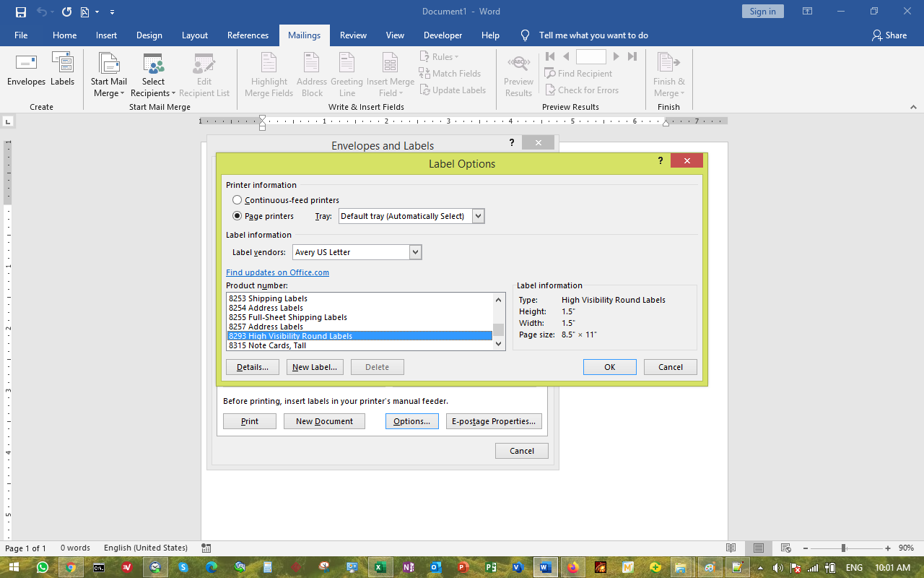Open the Undo history dropdown arrow

tap(53, 12)
